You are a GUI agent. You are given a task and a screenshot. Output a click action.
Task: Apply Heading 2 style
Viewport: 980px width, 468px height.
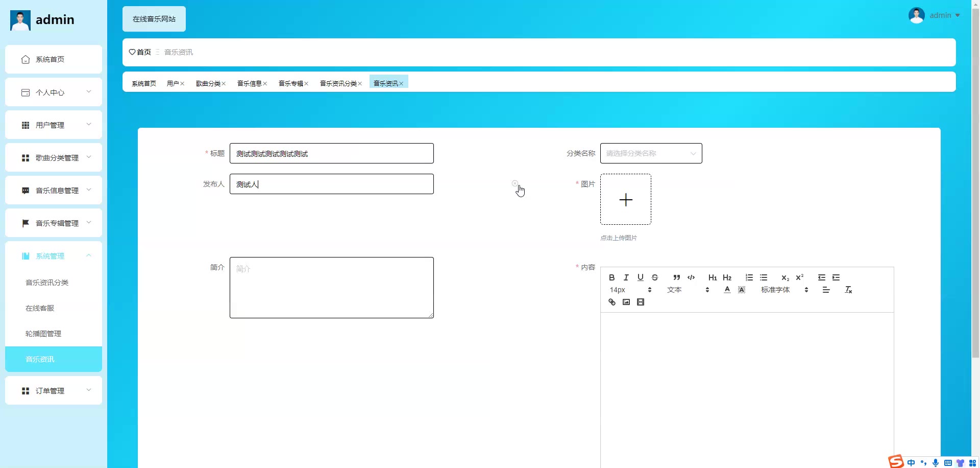click(x=727, y=277)
